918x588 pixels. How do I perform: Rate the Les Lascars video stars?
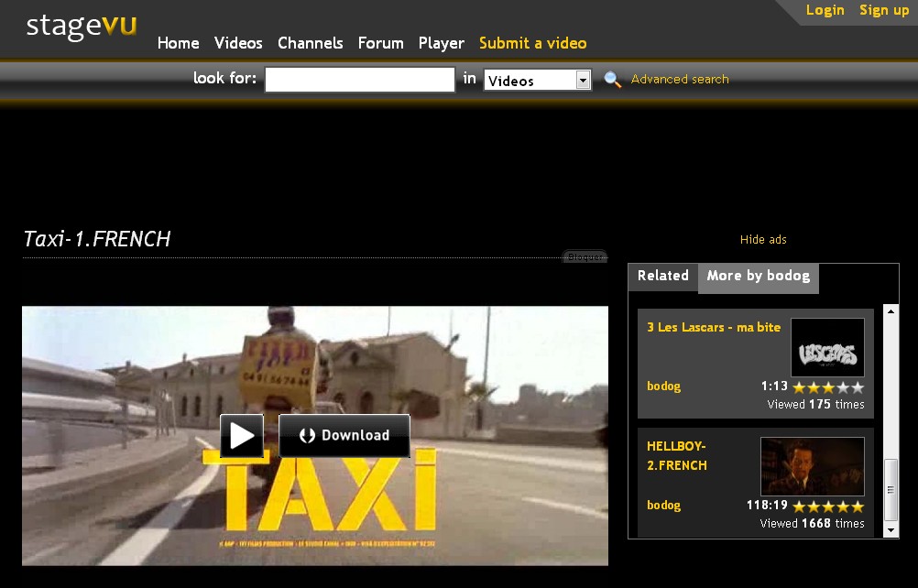point(828,387)
